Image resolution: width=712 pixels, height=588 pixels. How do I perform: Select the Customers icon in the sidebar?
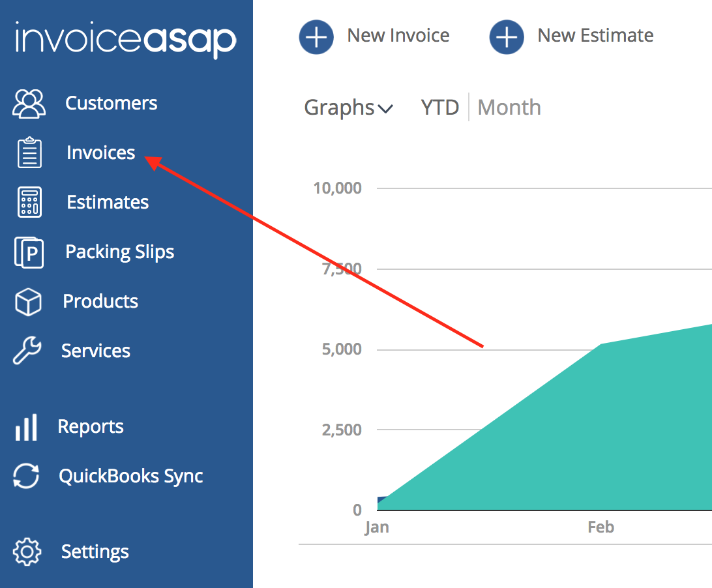(x=29, y=103)
